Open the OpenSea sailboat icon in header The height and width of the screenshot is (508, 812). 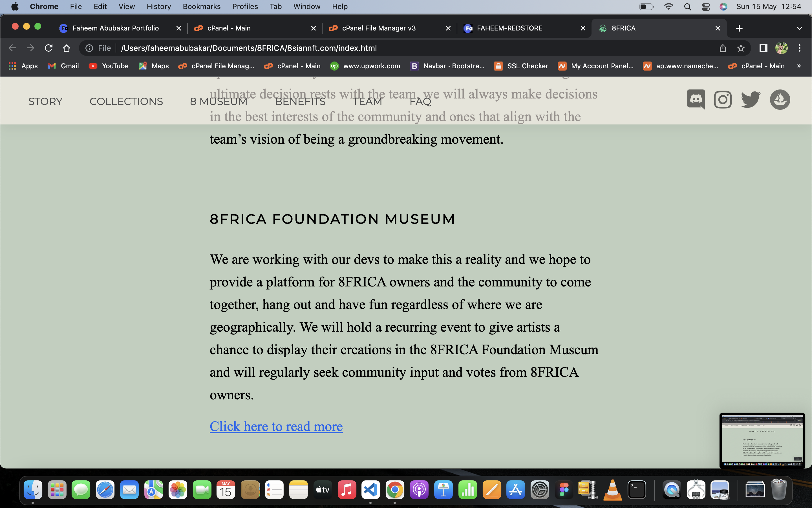coord(780,99)
